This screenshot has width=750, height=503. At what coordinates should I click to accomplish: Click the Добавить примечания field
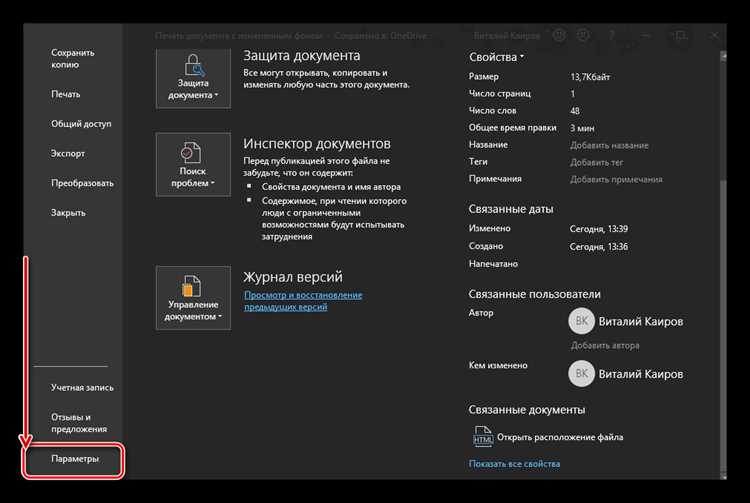[616, 179]
